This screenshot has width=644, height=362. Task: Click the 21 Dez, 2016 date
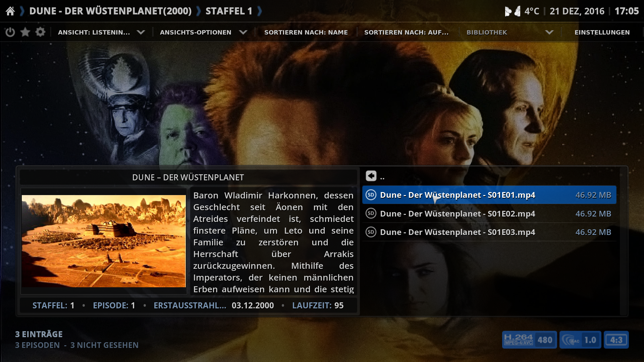577,11
